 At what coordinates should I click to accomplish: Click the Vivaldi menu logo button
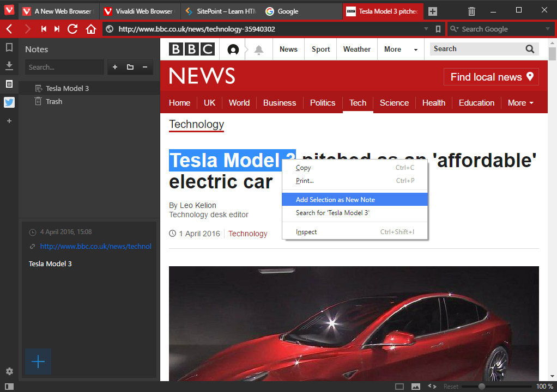pyautogui.click(x=9, y=11)
